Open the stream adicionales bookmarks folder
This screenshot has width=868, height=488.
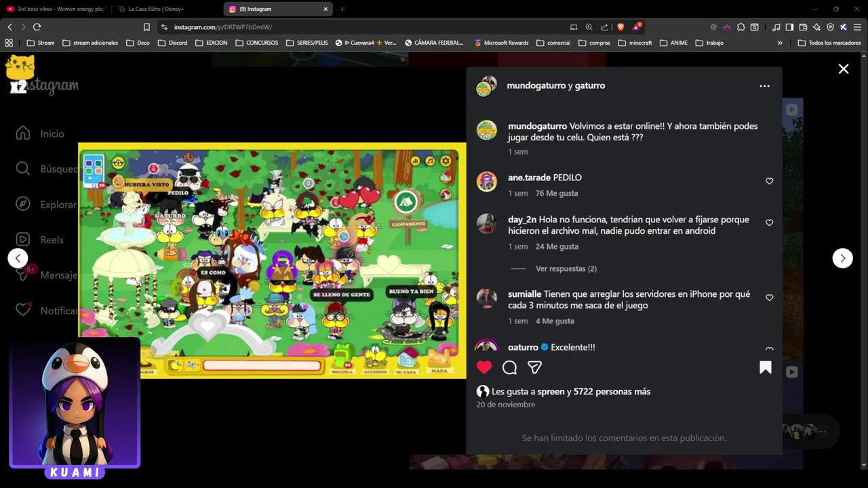pyautogui.click(x=90, y=43)
